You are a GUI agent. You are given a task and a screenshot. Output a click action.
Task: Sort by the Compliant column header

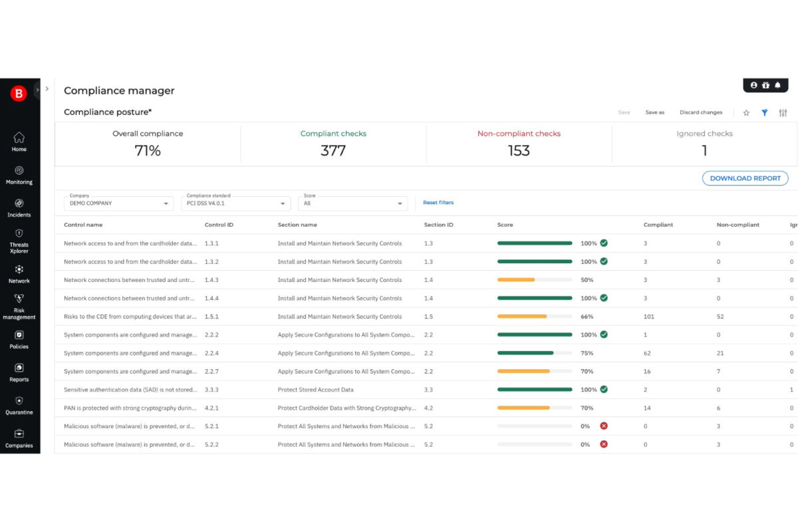pyautogui.click(x=658, y=225)
